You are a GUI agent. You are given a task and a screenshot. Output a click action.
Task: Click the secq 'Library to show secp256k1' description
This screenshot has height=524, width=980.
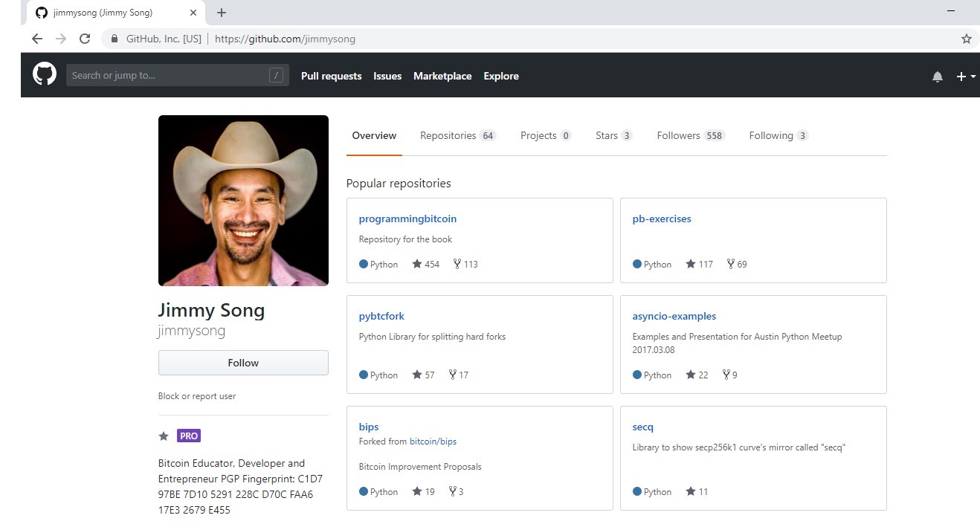coord(739,447)
